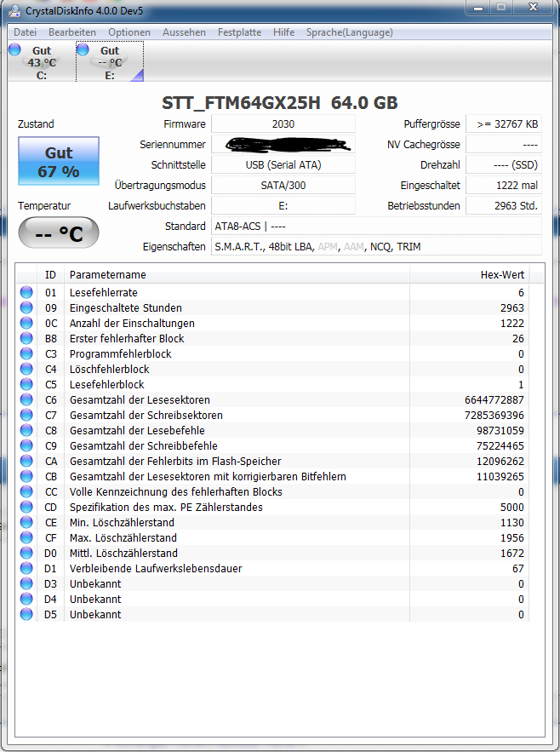Click the Schnittstelle field USB (Serial ATA)
The width and height of the screenshot is (560, 752).
pyautogui.click(x=283, y=164)
